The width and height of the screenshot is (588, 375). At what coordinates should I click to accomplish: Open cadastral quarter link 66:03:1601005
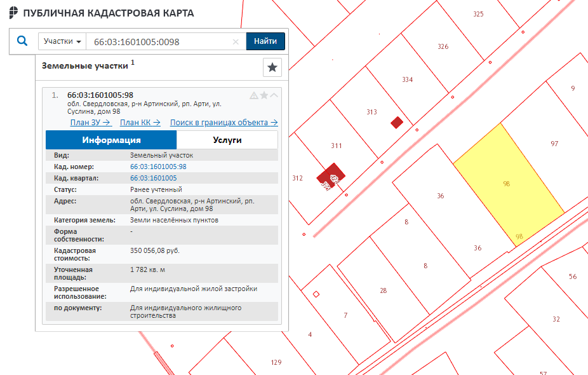coord(153,178)
